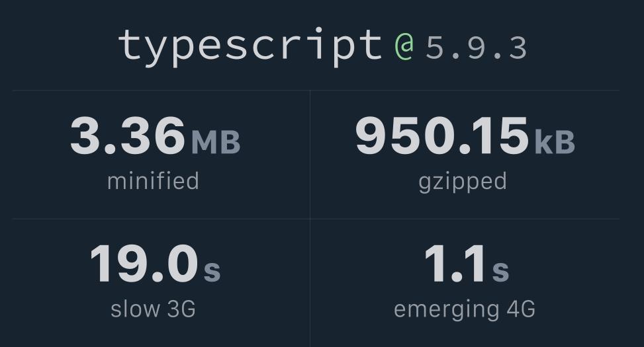Select the minified label
Screen dimensions: 644x347
click(153, 181)
